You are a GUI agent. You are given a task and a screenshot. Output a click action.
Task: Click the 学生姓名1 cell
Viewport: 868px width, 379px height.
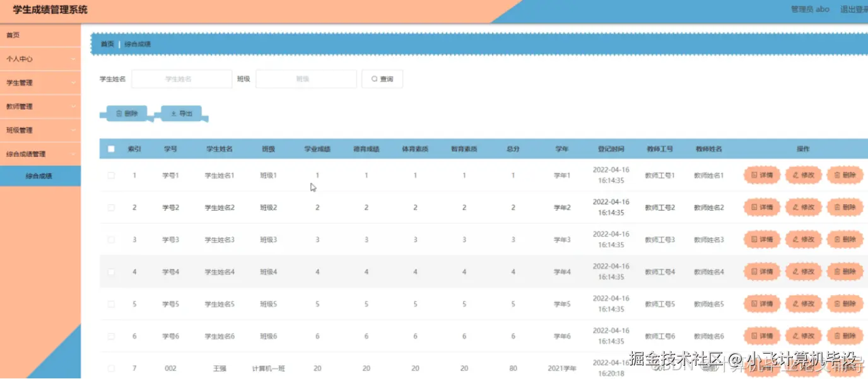pyautogui.click(x=220, y=175)
